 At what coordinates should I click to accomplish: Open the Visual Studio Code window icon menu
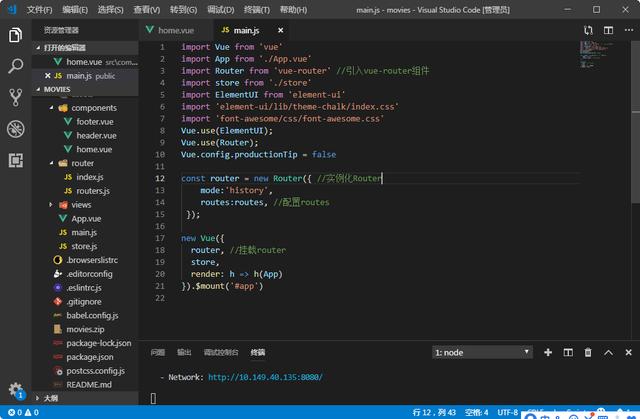click(x=12, y=9)
